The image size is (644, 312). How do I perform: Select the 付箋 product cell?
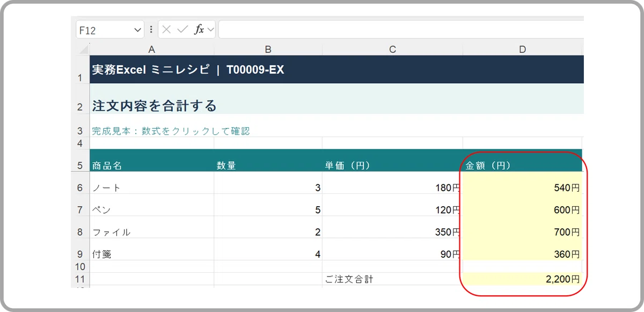(x=152, y=249)
